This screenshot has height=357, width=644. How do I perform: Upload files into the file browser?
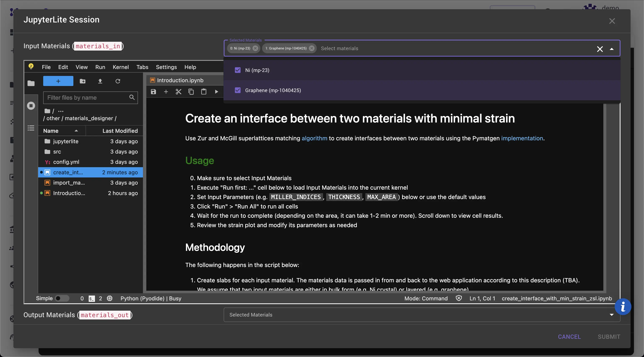(x=100, y=81)
